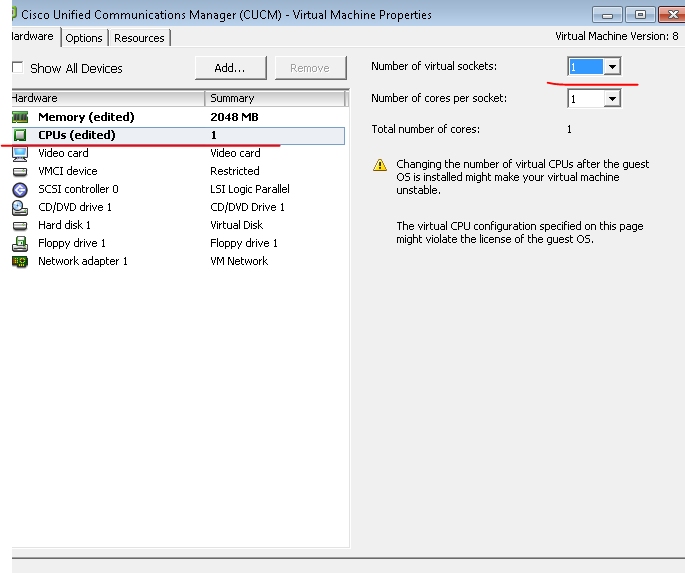
Task: Click the CD/DVD Drive 1 summary value
Action: [247, 207]
